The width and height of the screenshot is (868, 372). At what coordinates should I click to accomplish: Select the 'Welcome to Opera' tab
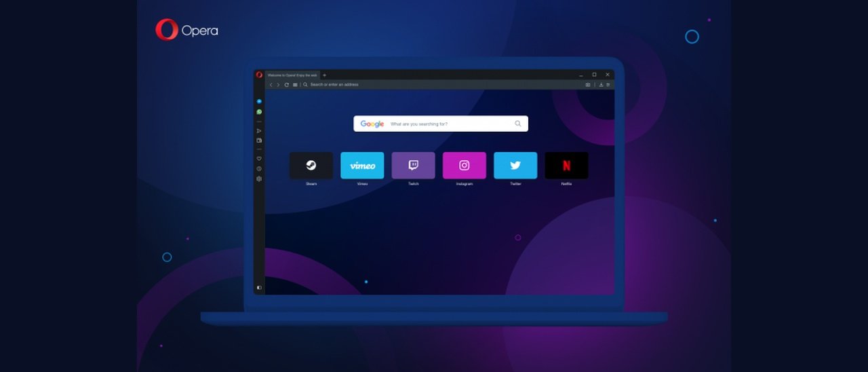(x=292, y=75)
